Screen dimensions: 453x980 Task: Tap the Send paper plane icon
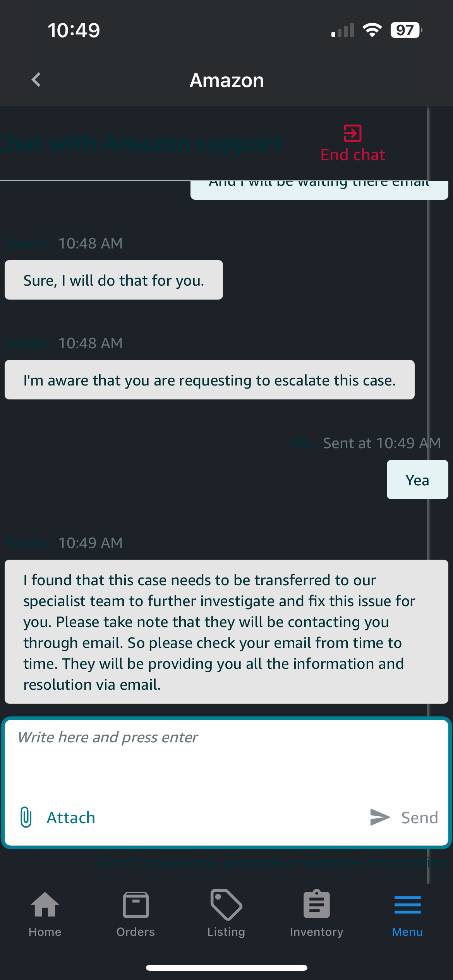click(x=380, y=817)
